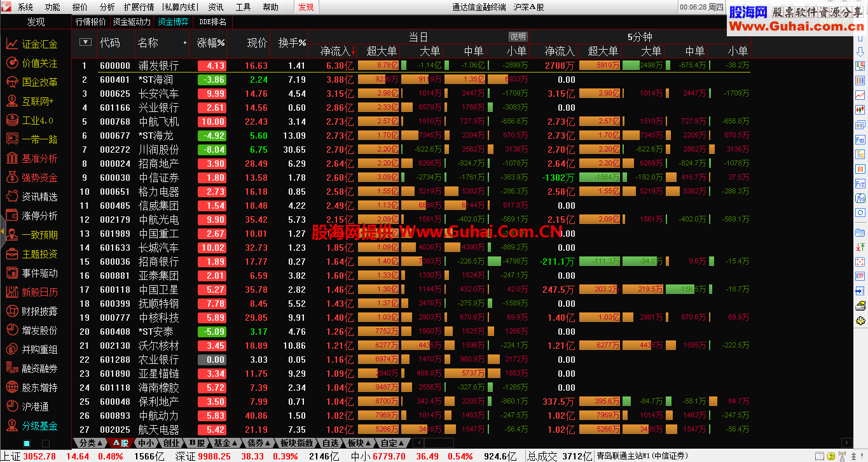Select the 中小 bottom tab
Viewport: 868px width, 462px height.
click(146, 443)
